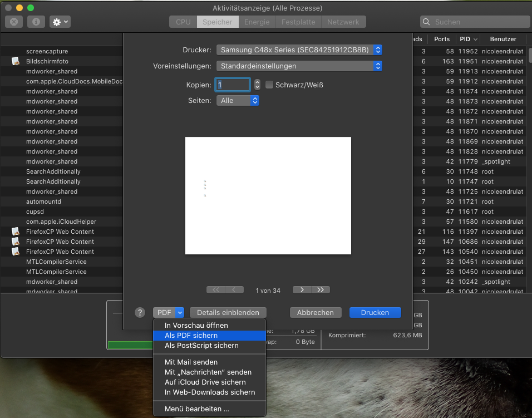Click the search magnifier icon
The image size is (532, 418).
coord(427,22)
